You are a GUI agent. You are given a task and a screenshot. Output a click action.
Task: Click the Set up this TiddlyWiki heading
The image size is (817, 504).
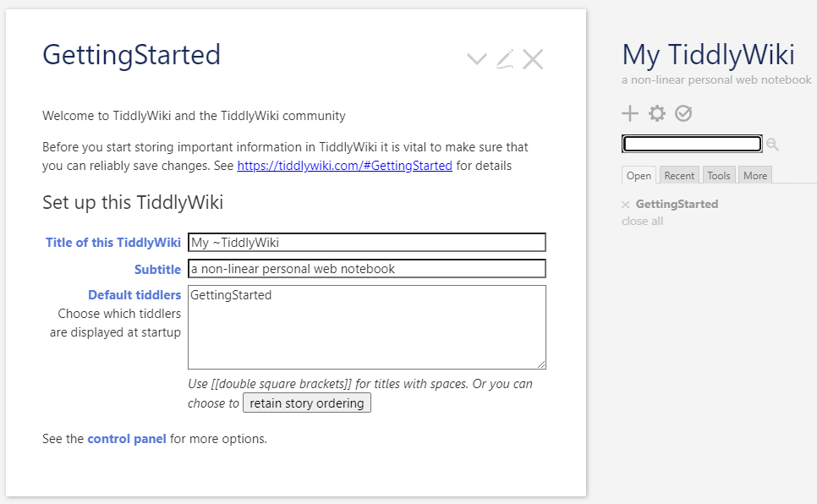click(133, 202)
